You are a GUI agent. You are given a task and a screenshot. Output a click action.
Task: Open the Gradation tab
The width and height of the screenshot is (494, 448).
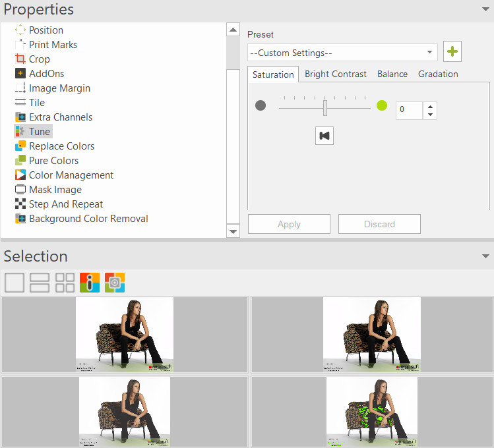pos(438,74)
